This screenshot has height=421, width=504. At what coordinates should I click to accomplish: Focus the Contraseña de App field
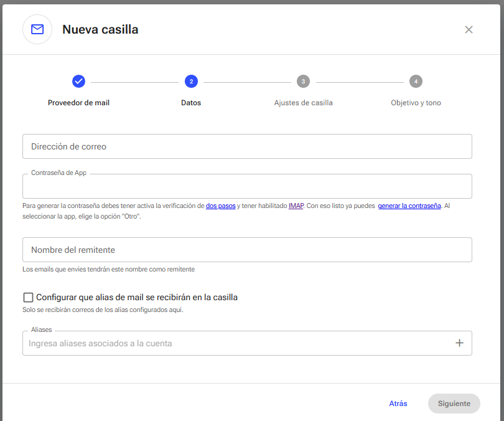tap(247, 186)
